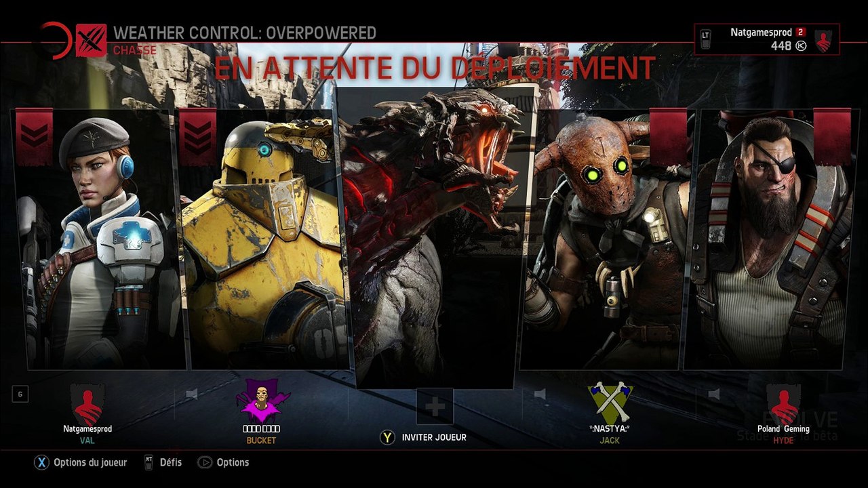Click the purple emblem above BUCKET
This screenshot has width=868, height=488.
tap(261, 401)
